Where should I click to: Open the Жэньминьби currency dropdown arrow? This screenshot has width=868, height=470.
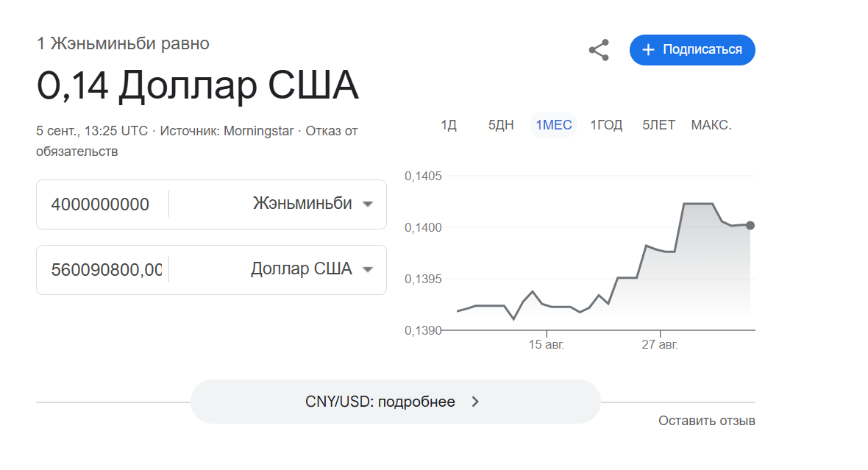click(x=369, y=204)
